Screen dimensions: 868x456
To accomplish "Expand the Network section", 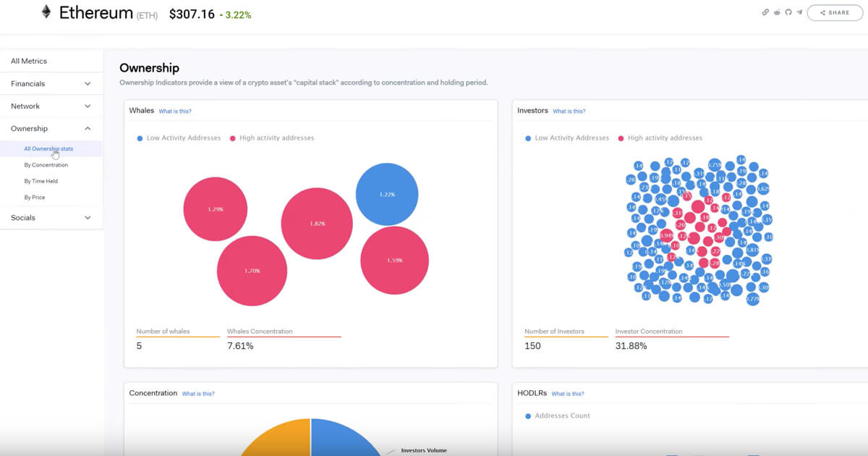I will point(51,106).
